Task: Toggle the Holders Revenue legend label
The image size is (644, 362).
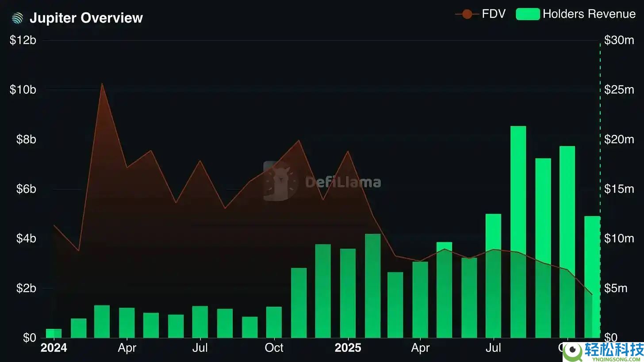Action: [x=589, y=14]
